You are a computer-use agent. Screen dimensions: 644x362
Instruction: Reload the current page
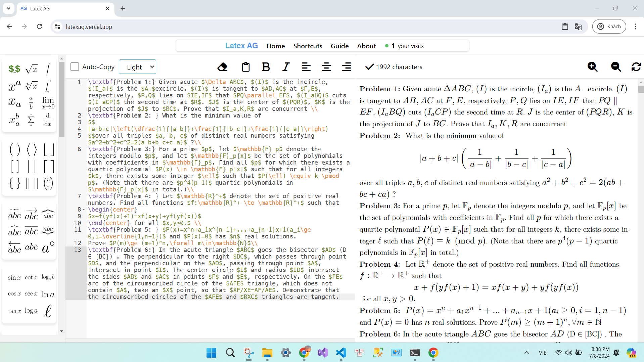coord(40,27)
